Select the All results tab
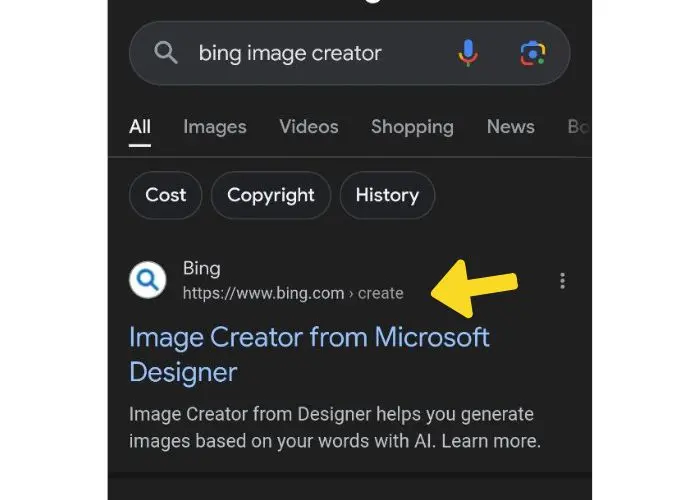Screen dimensions: 700x500 (x=140, y=127)
